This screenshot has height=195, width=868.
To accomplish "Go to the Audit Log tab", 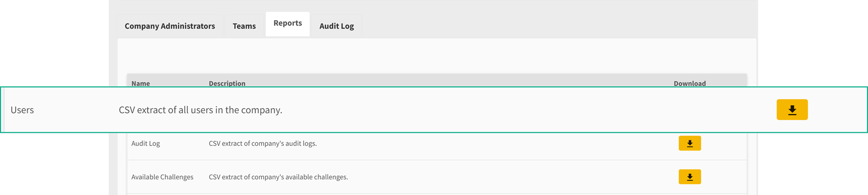I will pos(337,26).
